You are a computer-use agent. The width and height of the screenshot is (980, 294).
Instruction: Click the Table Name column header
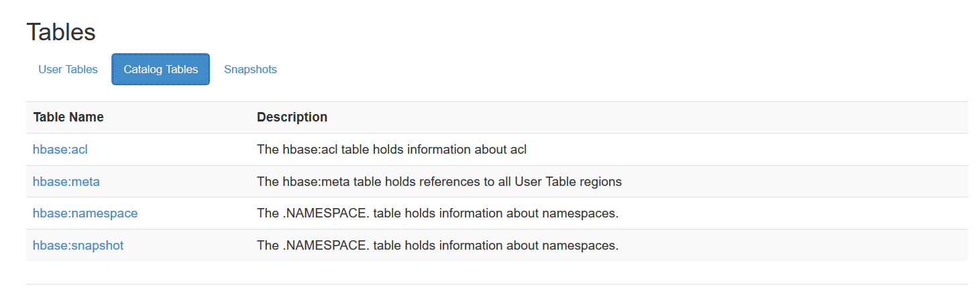pos(68,117)
